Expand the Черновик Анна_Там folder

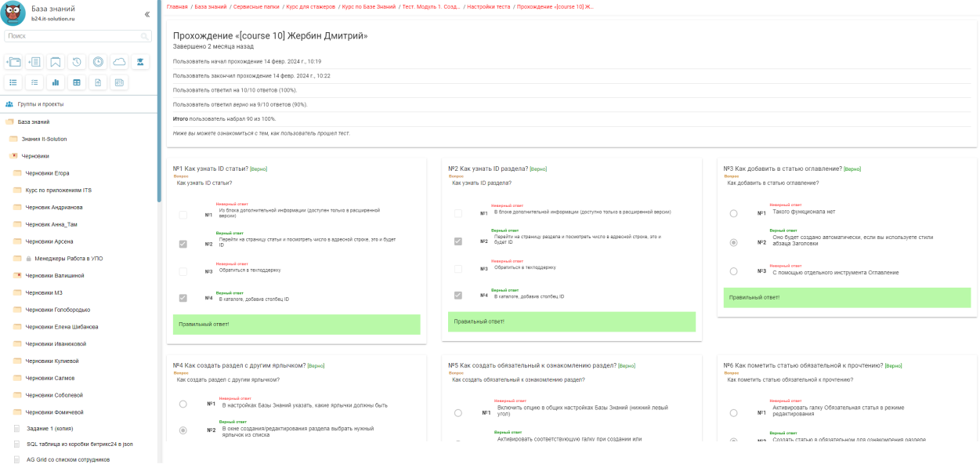(17, 224)
